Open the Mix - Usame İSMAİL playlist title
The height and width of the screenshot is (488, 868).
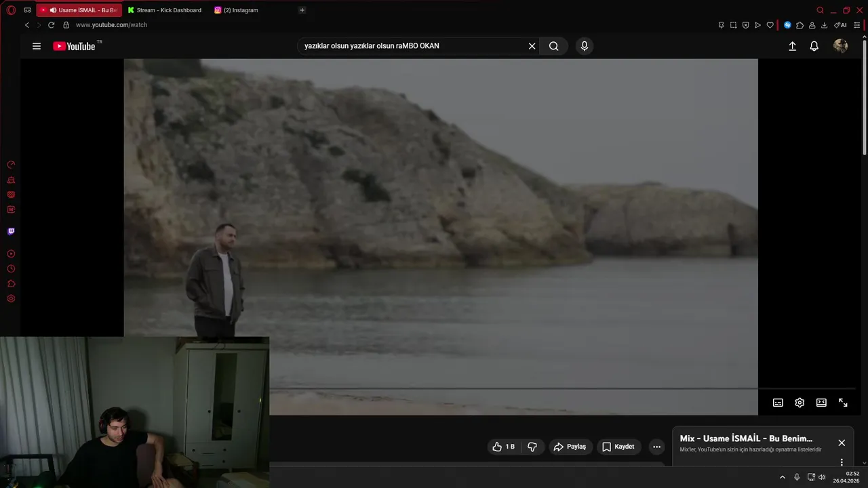point(746,439)
